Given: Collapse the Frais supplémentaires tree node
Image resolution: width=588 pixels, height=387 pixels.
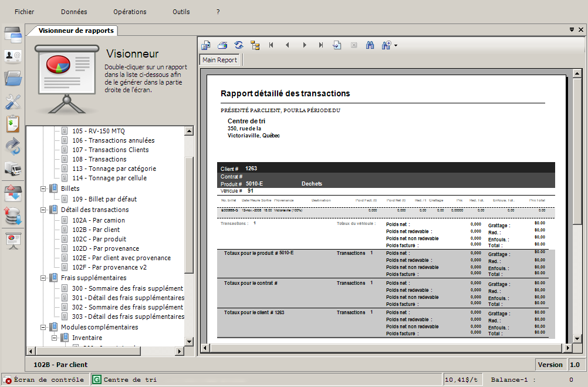Looking at the screenshot, I should pyautogui.click(x=43, y=278).
